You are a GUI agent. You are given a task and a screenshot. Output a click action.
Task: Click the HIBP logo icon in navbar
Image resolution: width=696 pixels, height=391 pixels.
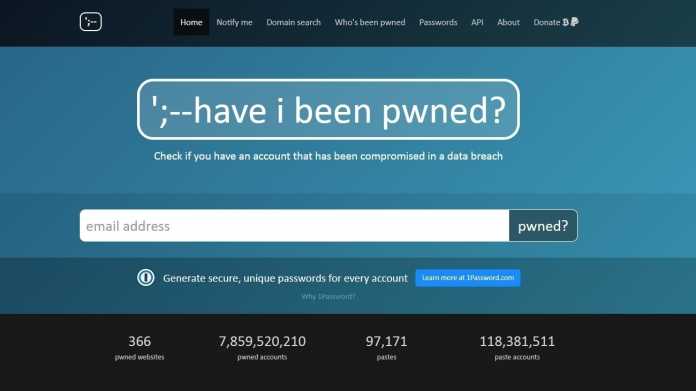(x=91, y=22)
